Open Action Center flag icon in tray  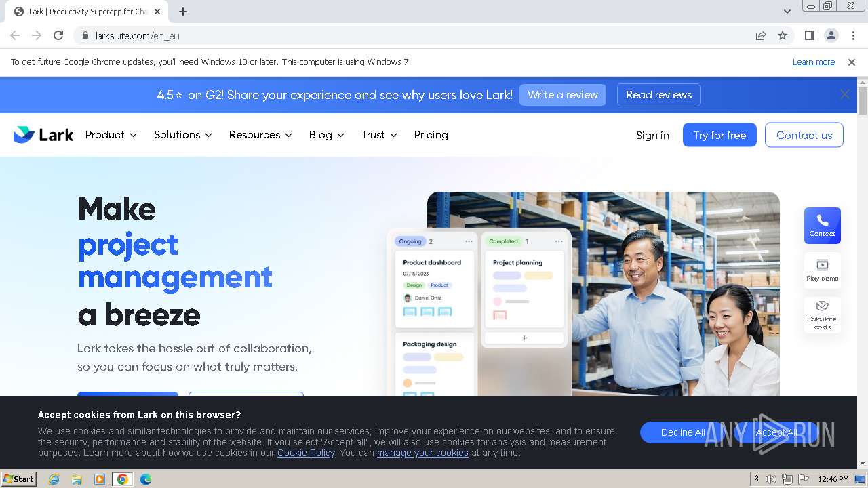(802, 479)
